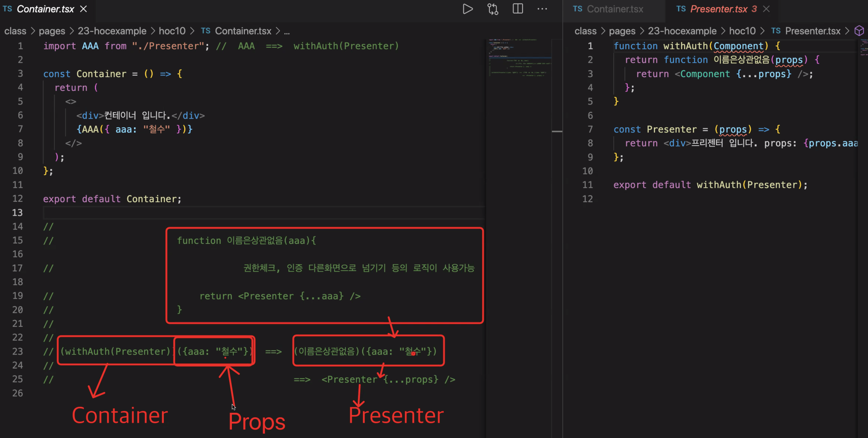The image size is (868, 438).
Task: Click the left editor minimap preview
Action: coord(519,58)
